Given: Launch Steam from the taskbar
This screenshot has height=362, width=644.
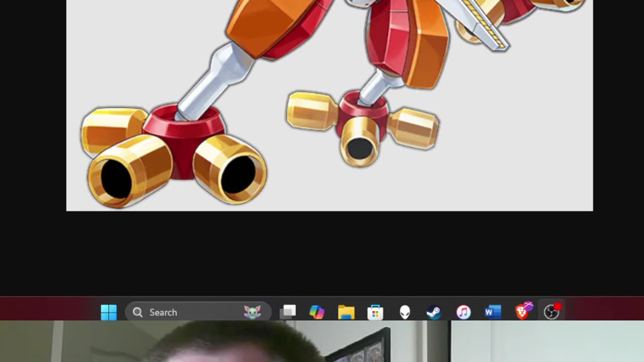Looking at the screenshot, I should coord(434,312).
